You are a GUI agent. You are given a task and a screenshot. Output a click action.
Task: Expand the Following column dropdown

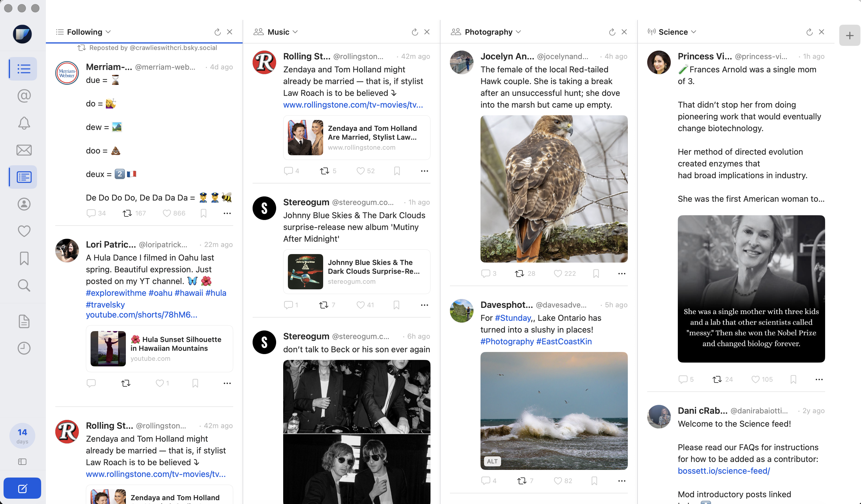[x=108, y=32]
